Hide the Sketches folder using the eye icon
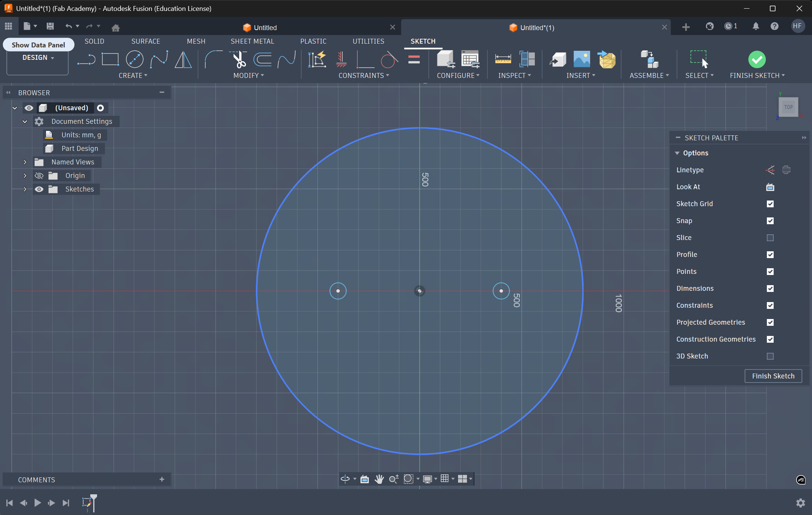812x515 pixels. 39,189
